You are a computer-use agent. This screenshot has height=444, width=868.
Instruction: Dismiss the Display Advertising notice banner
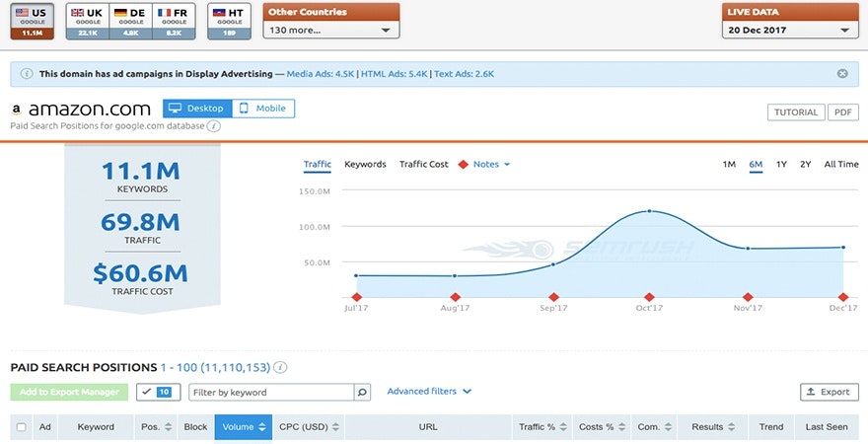[x=842, y=74]
